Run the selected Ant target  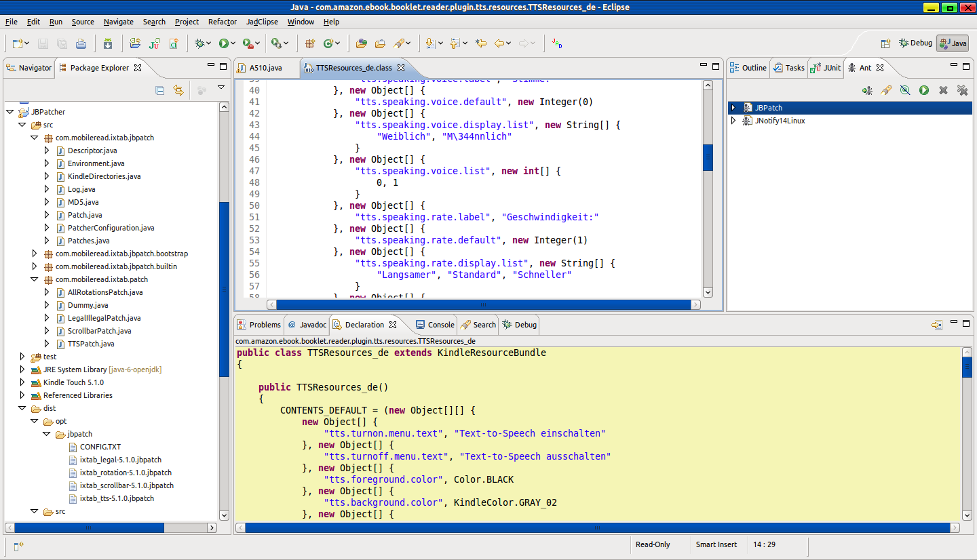coord(924,90)
